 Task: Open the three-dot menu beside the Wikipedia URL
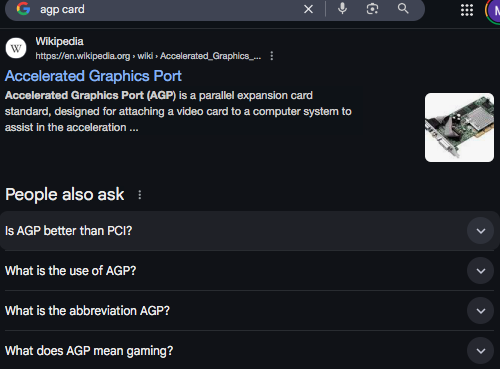coord(272,56)
